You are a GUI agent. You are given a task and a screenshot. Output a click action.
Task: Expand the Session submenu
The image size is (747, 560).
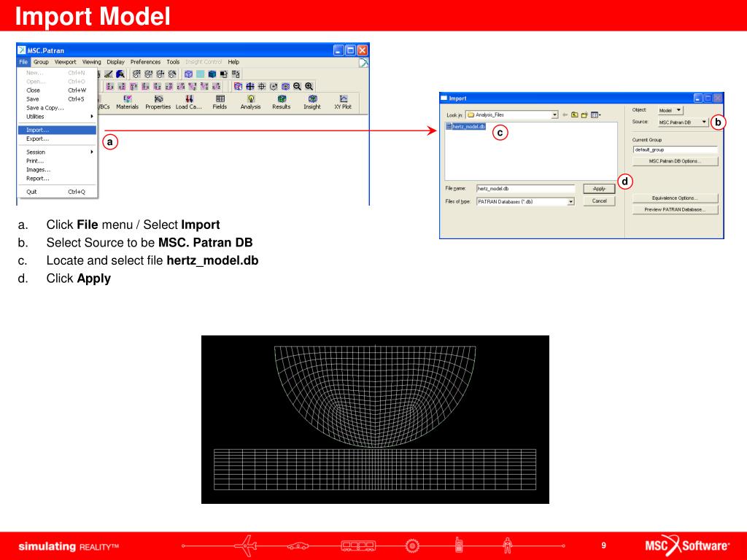click(57, 152)
